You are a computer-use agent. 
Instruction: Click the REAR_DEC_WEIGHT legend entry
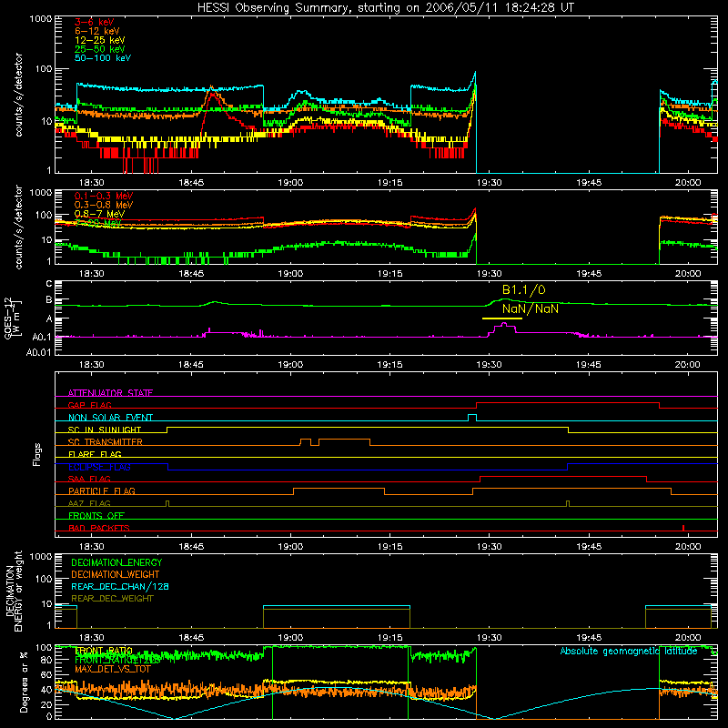click(x=112, y=599)
